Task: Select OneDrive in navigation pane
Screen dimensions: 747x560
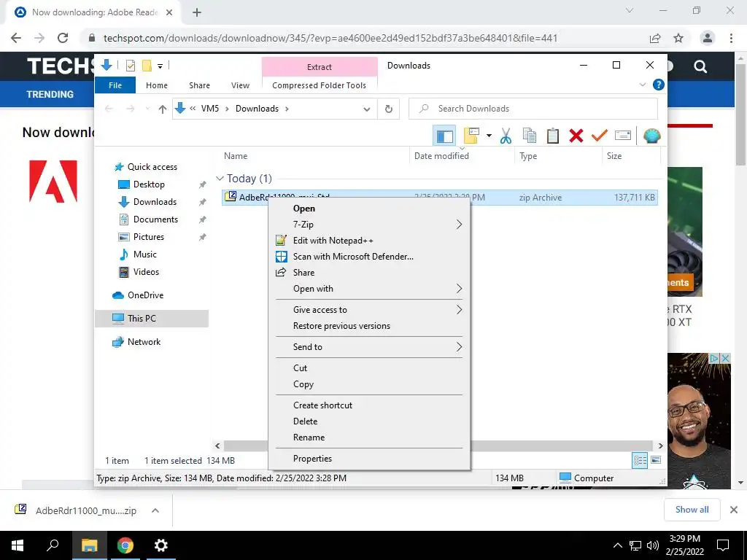Action: pos(145,295)
